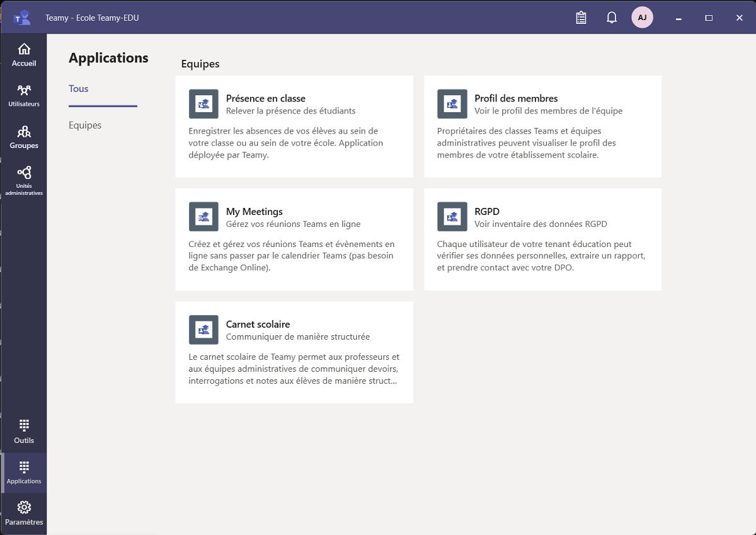Click the Profil des membres description text

(527, 143)
